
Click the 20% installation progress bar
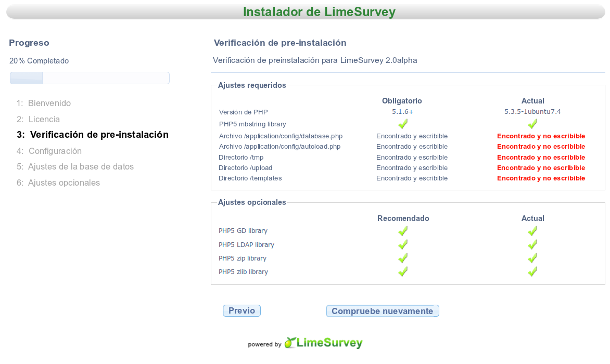coord(90,78)
